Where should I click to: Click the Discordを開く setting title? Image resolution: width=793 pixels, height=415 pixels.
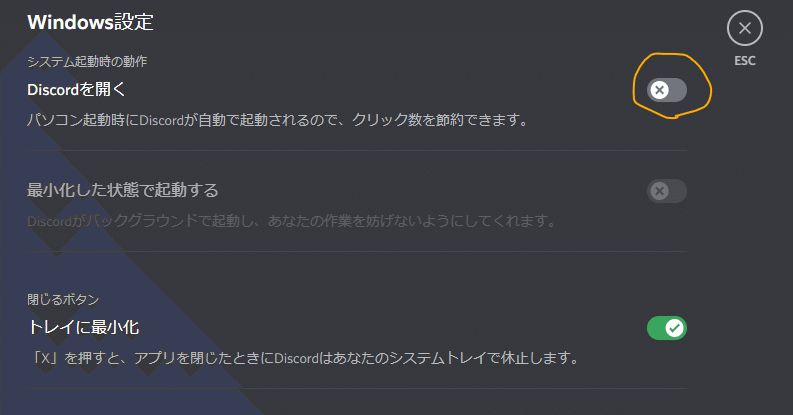pos(76,89)
